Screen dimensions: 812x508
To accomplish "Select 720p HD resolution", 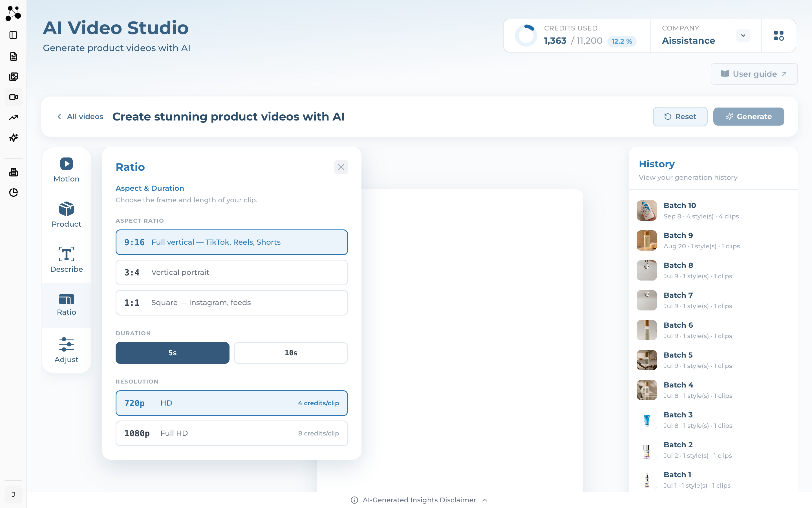I will (x=231, y=403).
